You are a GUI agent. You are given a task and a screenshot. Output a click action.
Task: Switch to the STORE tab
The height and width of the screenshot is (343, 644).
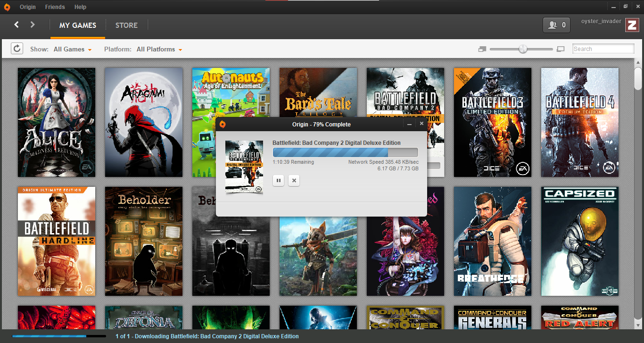coord(126,25)
